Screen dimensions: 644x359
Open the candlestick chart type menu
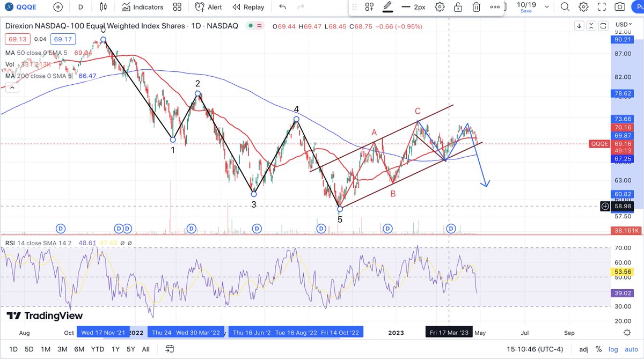(x=103, y=7)
